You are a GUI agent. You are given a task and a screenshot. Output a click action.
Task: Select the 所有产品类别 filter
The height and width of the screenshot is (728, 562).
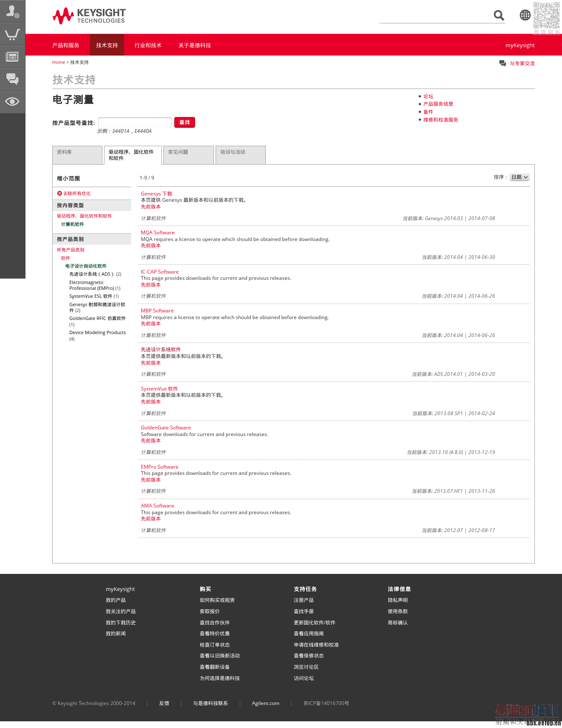click(71, 250)
